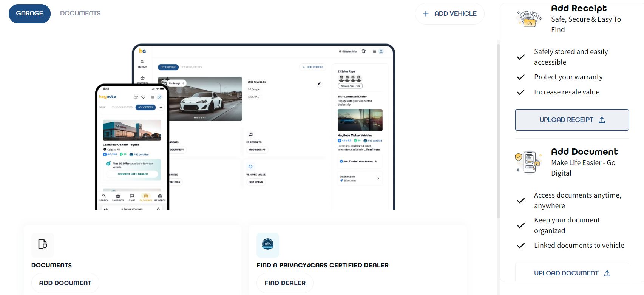Image resolution: width=644 pixels, height=295 pixels.
Task: Click the document icon above Documents heading
Action: point(43,244)
